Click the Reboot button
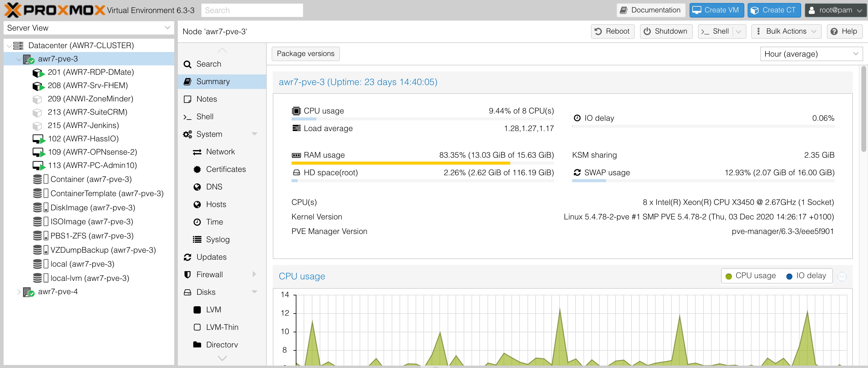The width and height of the screenshot is (868, 368). [x=612, y=31]
